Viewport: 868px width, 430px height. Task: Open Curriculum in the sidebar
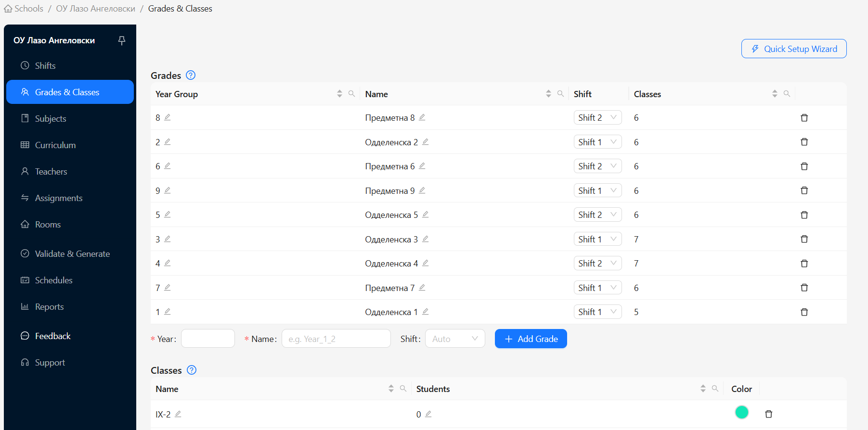tap(70, 145)
